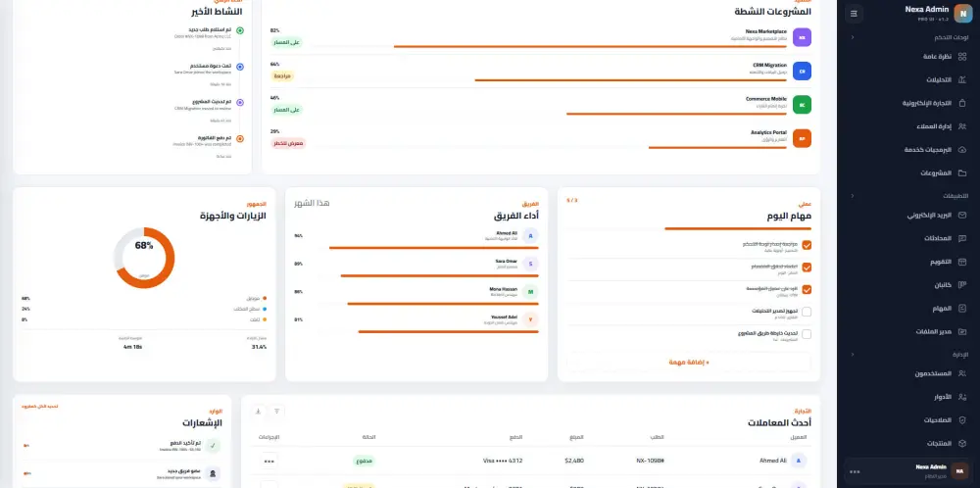Click Youssef Adel's avatar in أداء الفريق
980x488 pixels.
(530, 319)
